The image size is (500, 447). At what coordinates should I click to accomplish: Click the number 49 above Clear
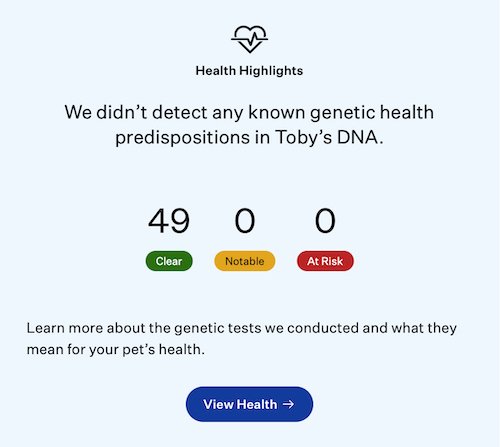[169, 221]
